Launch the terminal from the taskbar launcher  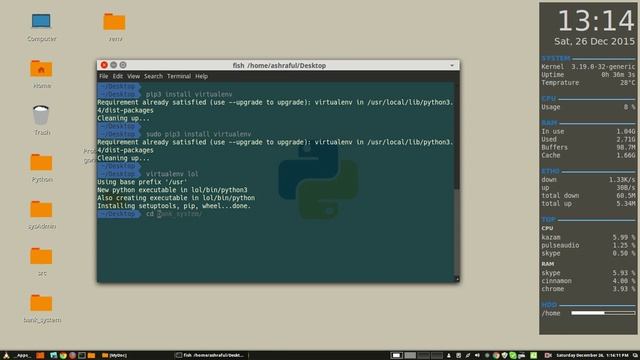click(x=82, y=356)
